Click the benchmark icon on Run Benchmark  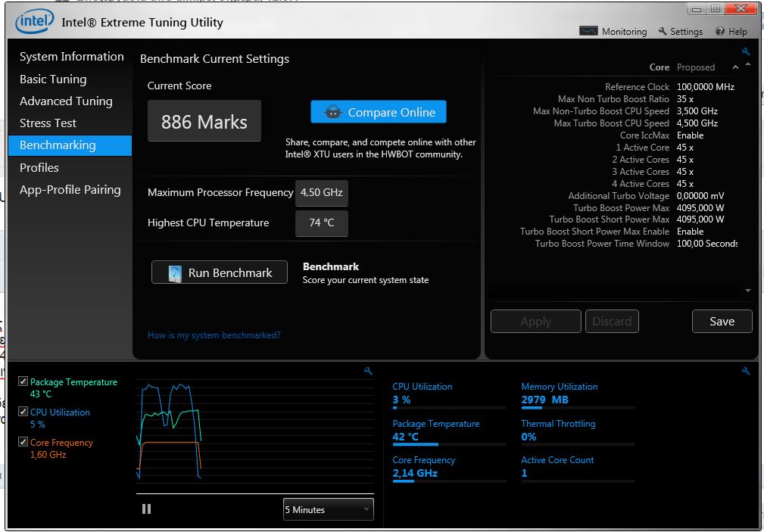174,273
